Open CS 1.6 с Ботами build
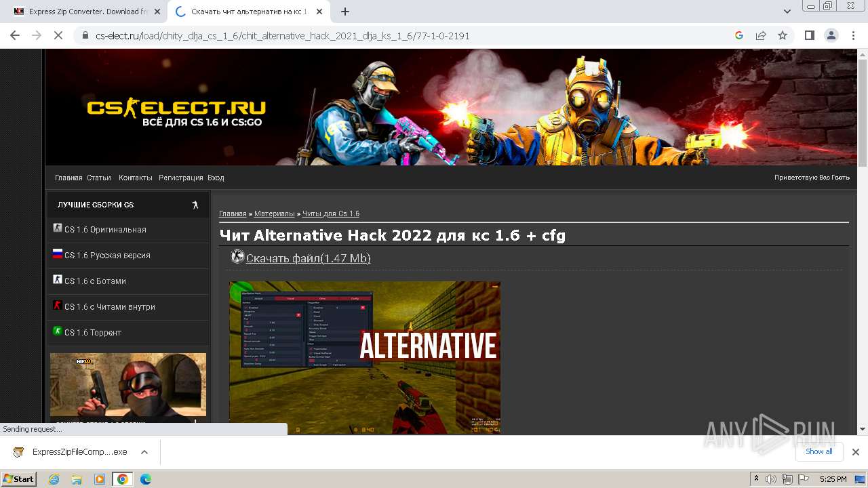The height and width of the screenshot is (488, 868). pos(95,281)
